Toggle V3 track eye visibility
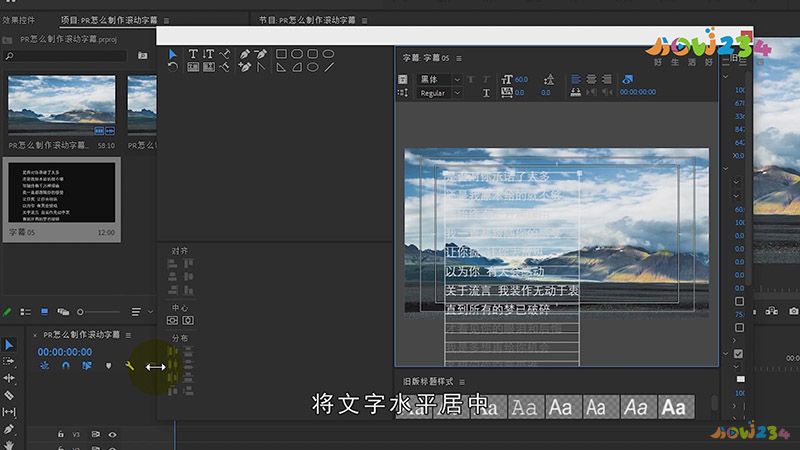The image size is (800, 450). 112,435
